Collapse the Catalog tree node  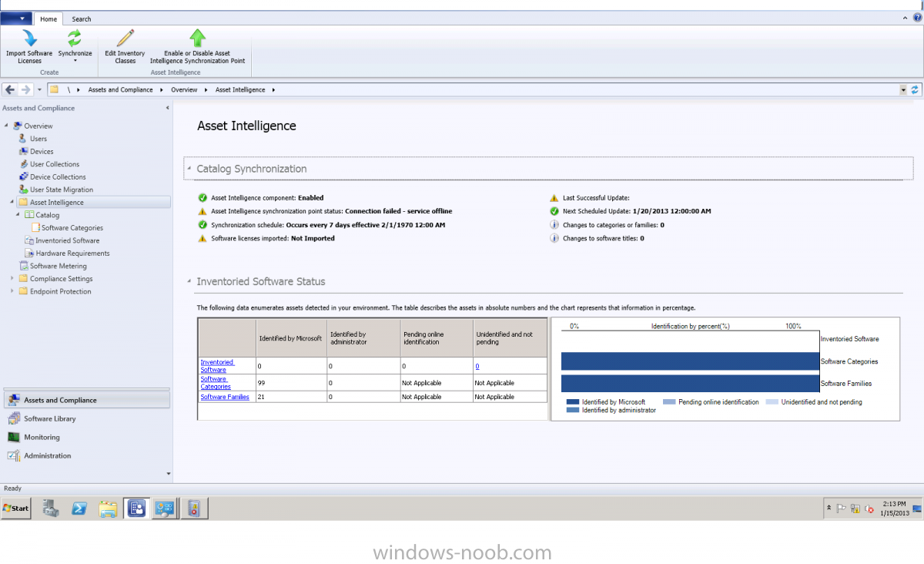tap(18, 215)
